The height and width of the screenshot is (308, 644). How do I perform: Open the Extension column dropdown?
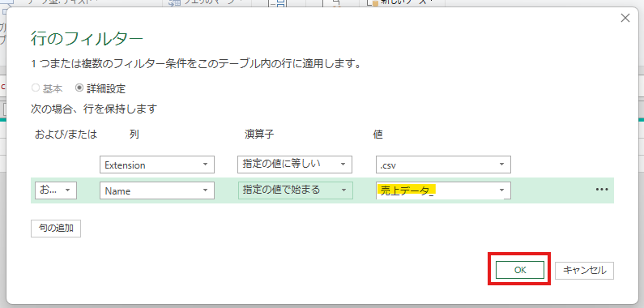[x=157, y=165]
